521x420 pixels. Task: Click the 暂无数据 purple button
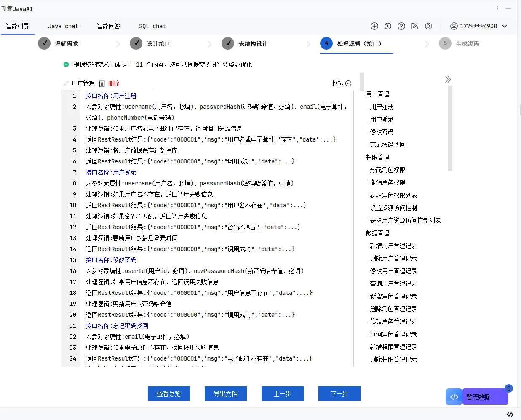(x=485, y=397)
